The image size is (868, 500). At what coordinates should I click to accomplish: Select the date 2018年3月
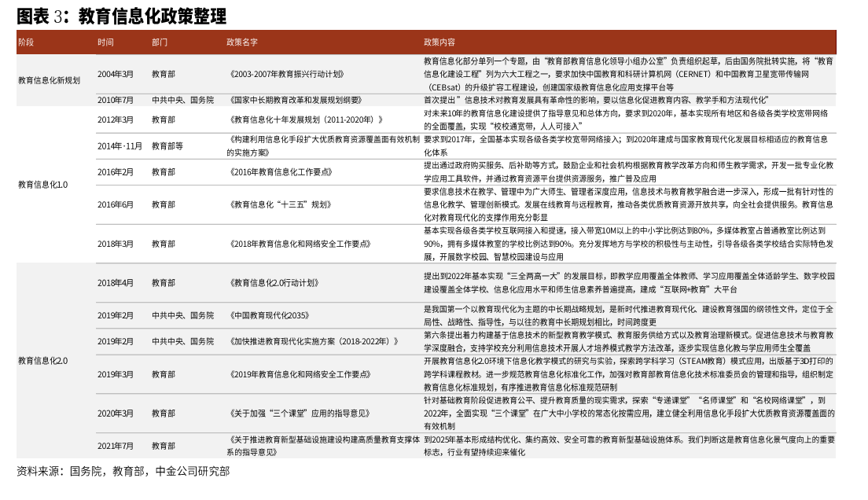[116, 244]
